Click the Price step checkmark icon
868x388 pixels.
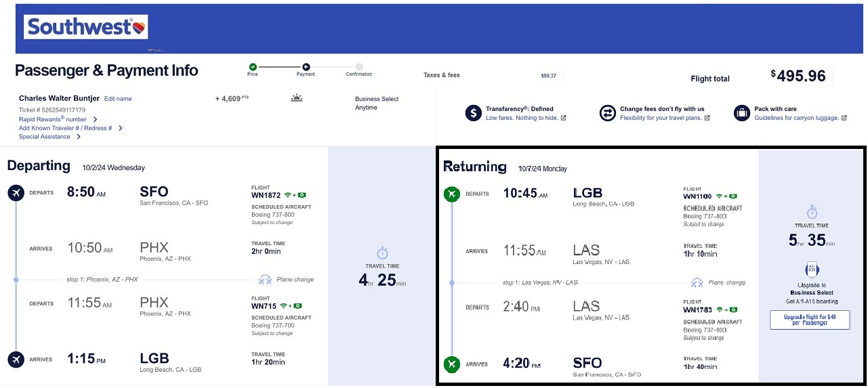[x=253, y=66]
